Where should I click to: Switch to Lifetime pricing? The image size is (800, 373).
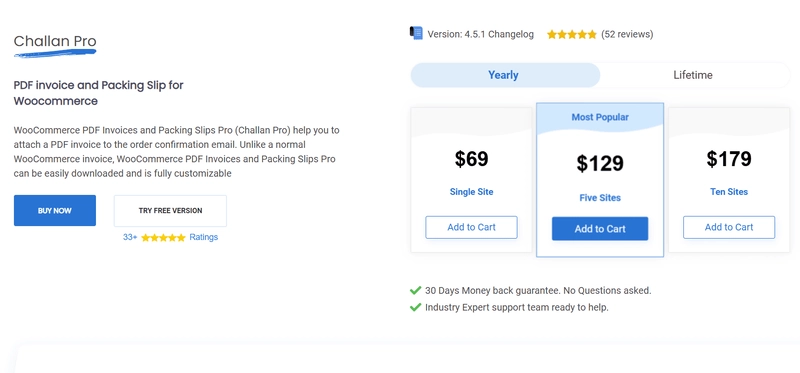693,75
